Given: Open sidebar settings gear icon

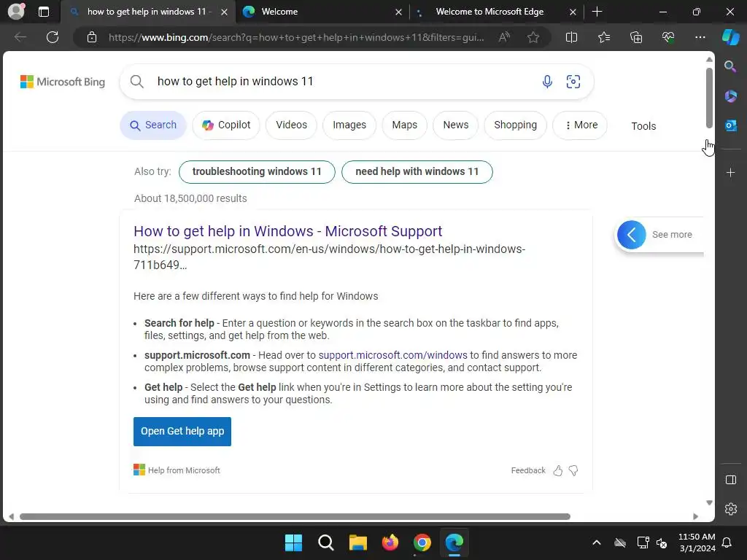Looking at the screenshot, I should [x=730, y=509].
